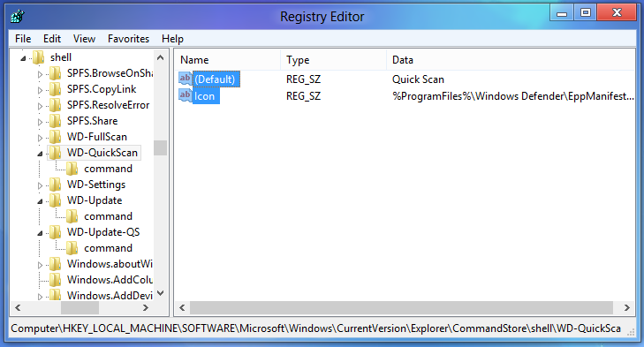
Task: Click the string value icon beside (Default)
Action: [186, 79]
